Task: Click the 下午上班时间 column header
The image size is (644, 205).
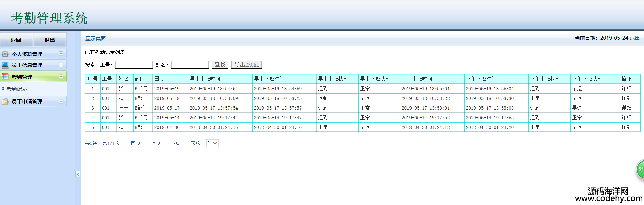Action: tap(432, 79)
